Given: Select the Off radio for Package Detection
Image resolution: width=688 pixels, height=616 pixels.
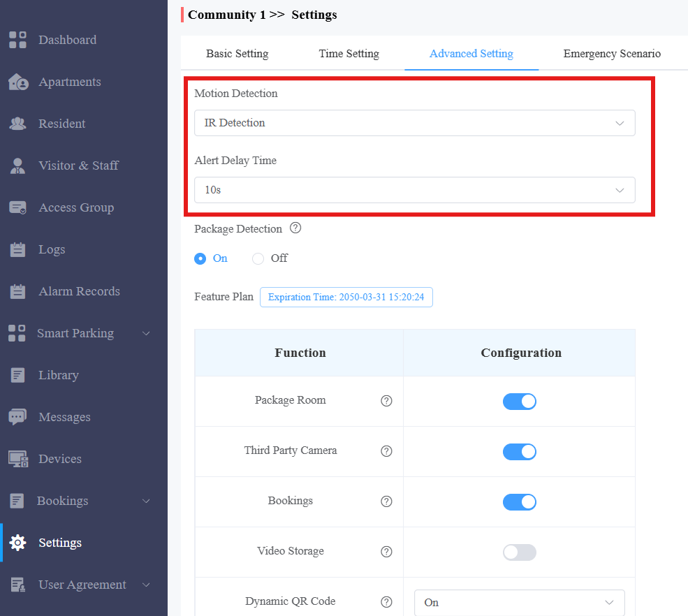Looking at the screenshot, I should 258,259.
